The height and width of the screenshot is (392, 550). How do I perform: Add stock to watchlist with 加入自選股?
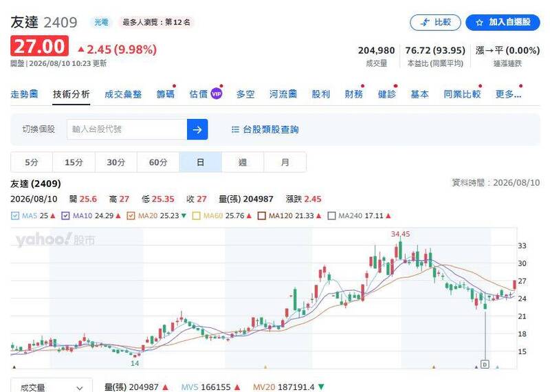tap(503, 23)
